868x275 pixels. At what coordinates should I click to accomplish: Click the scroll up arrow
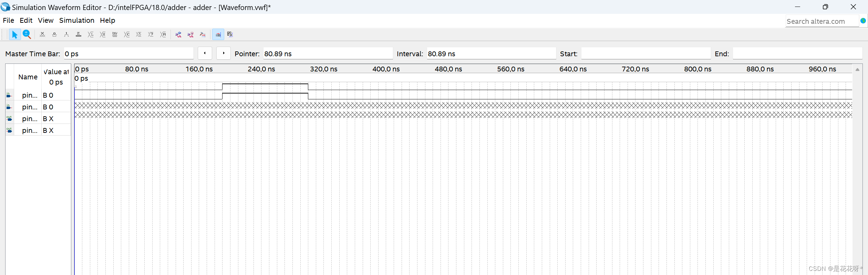857,70
